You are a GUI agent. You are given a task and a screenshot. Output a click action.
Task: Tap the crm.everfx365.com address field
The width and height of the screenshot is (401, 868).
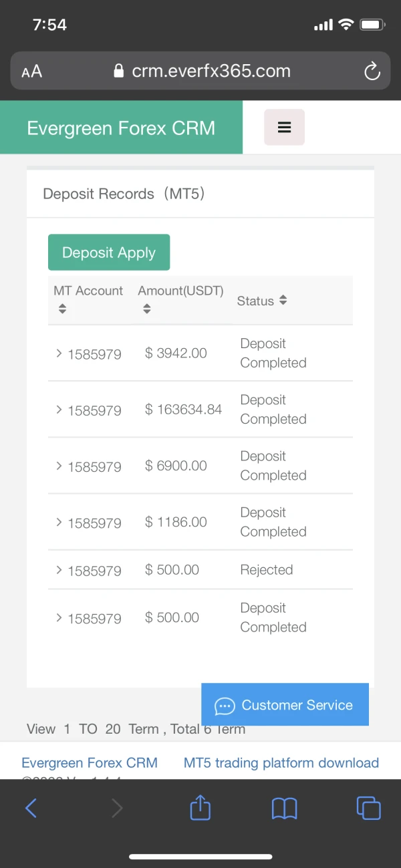coord(211,71)
